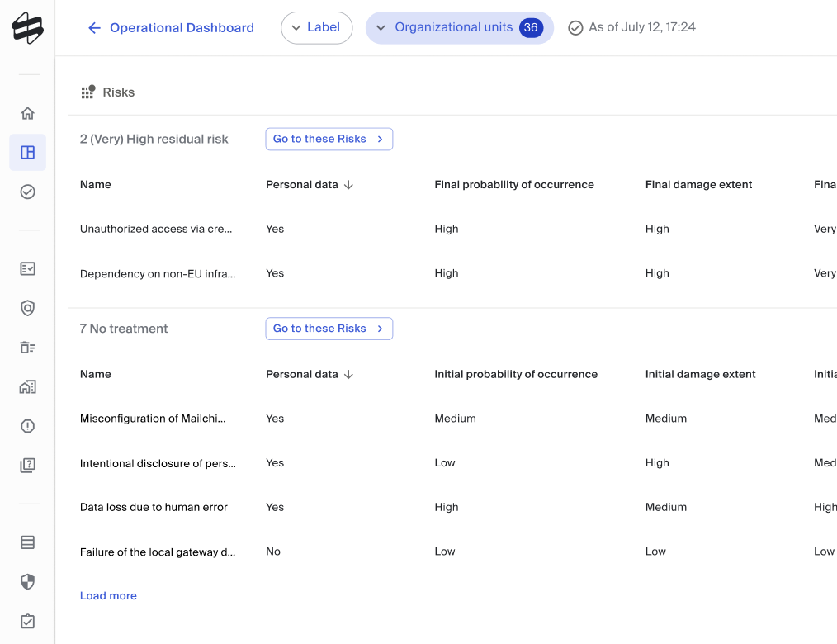Open the shield target icon in the sidebar
The image size is (837, 644).
pyautogui.click(x=28, y=308)
